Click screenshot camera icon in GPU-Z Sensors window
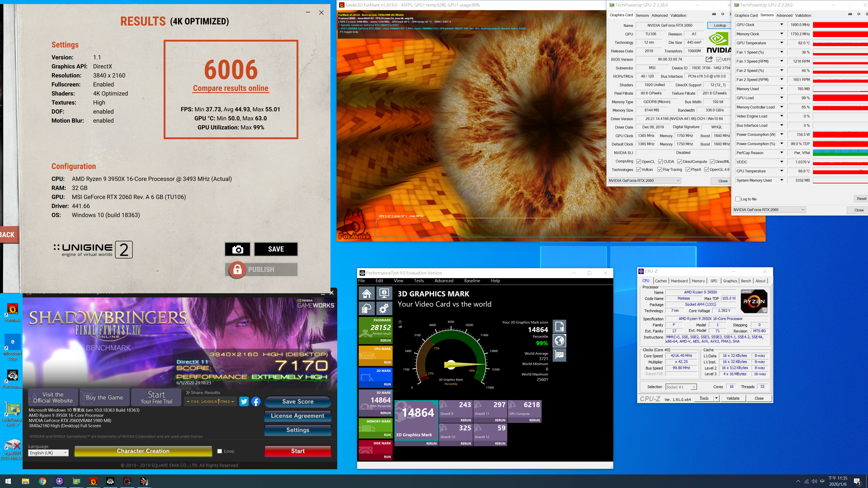Viewport: 868px width, 488px height. point(850,14)
